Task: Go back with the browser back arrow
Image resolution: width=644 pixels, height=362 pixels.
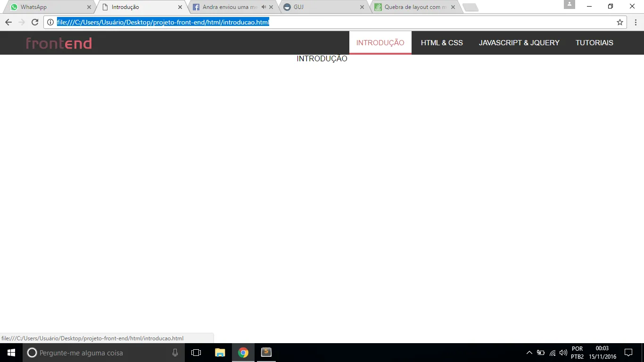Action: click(8, 22)
